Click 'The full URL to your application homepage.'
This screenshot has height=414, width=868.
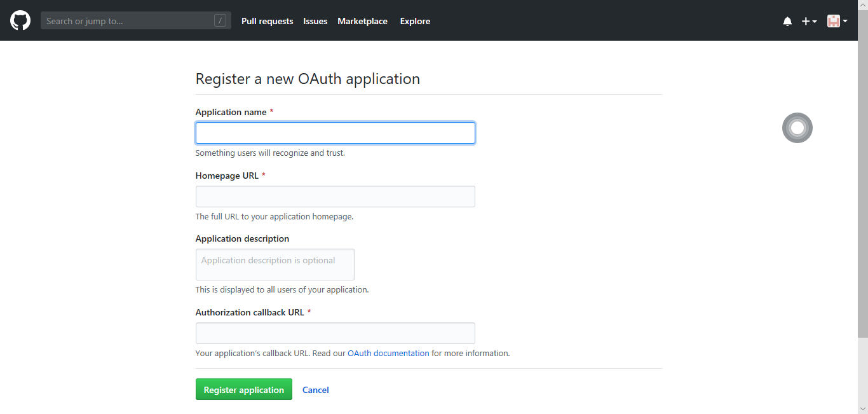(x=274, y=216)
